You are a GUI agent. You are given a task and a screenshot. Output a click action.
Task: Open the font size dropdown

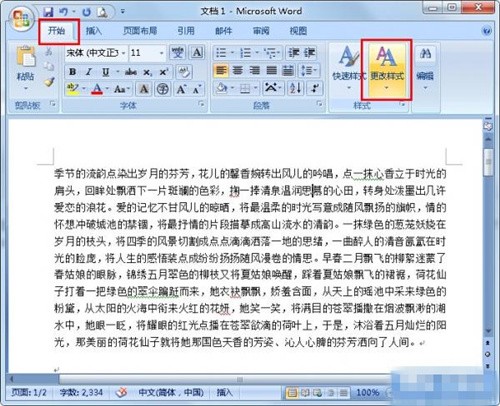(x=162, y=53)
